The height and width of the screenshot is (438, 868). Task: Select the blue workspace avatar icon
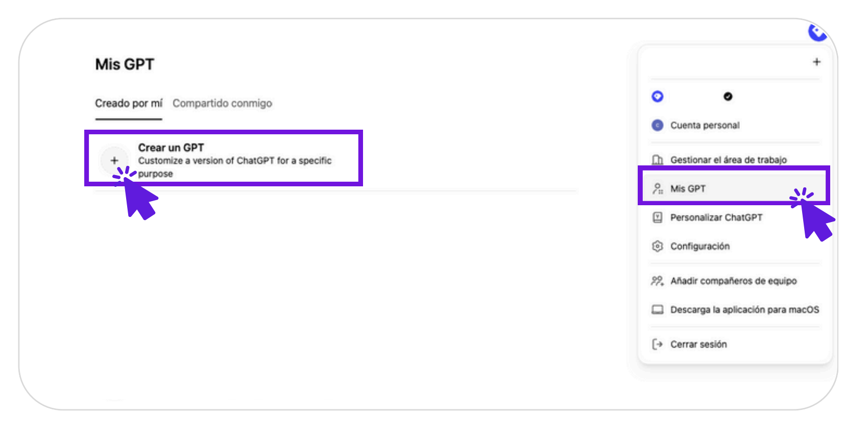click(x=658, y=96)
